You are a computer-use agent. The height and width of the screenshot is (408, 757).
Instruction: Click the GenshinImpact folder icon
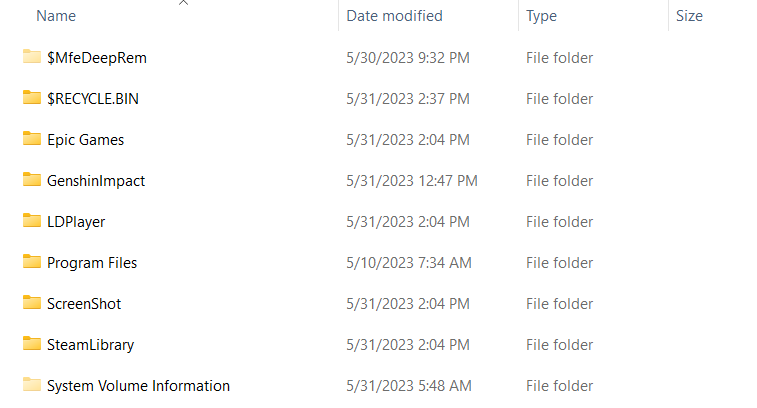point(32,180)
